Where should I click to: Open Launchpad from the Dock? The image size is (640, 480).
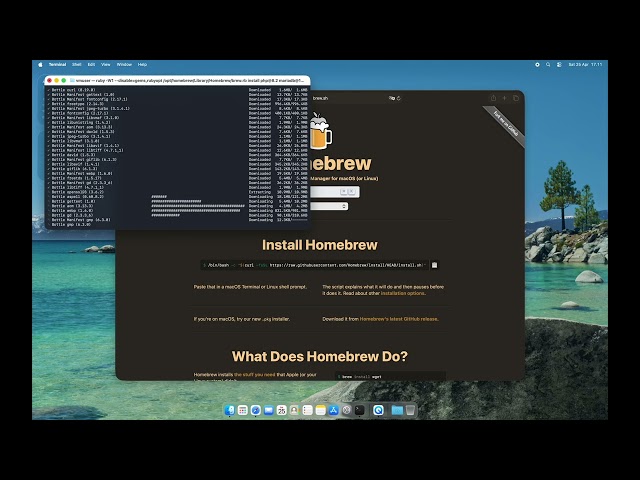(x=242, y=410)
